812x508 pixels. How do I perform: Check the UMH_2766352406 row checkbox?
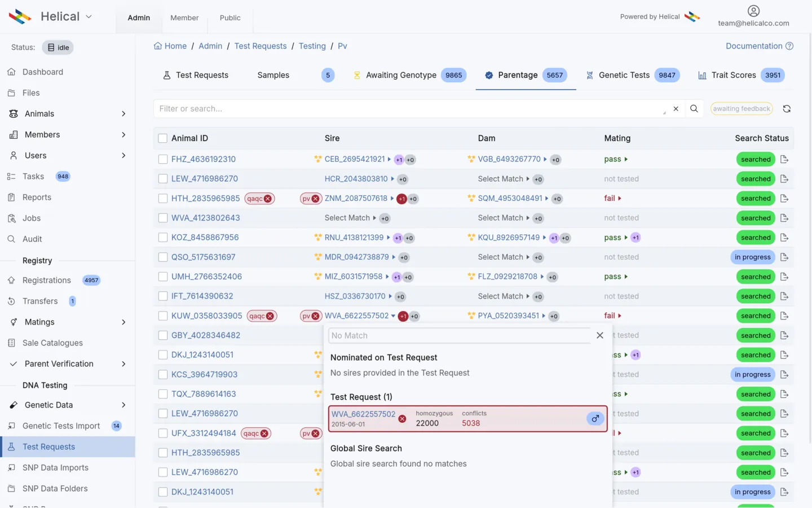point(163,277)
